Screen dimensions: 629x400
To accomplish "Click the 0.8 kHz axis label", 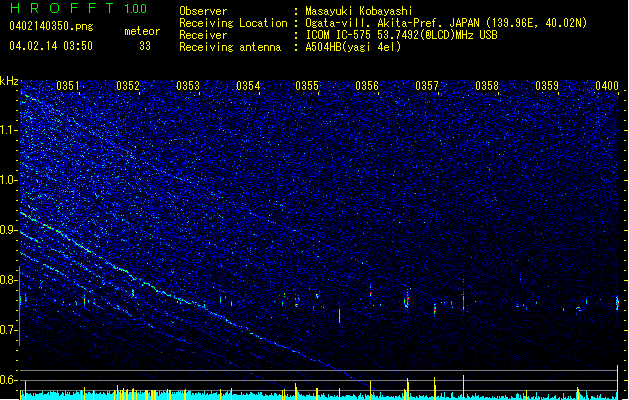I will pyautogui.click(x=9, y=280).
